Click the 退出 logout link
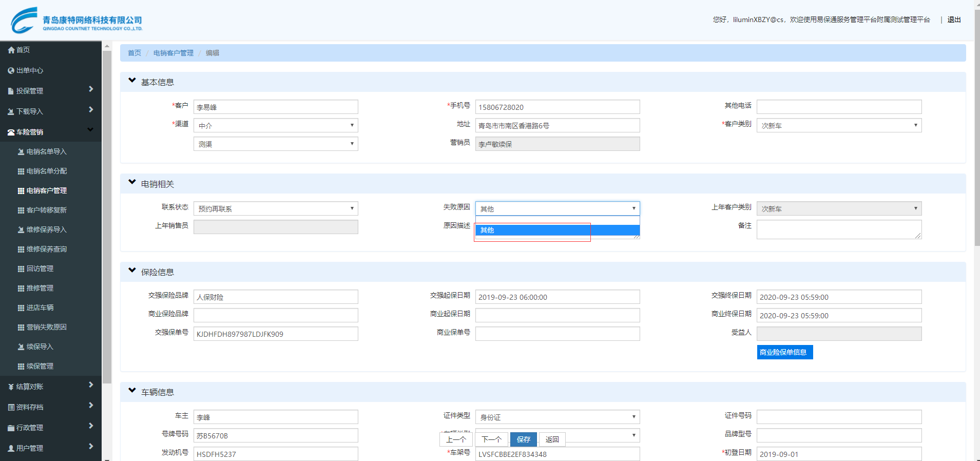This screenshot has height=461, width=980. click(954, 20)
